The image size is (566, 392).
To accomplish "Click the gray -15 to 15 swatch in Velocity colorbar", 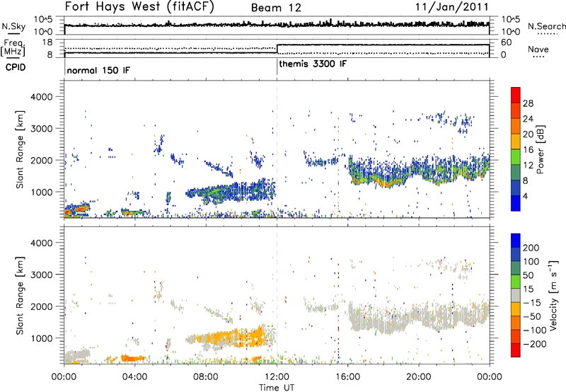I will (x=516, y=295).
